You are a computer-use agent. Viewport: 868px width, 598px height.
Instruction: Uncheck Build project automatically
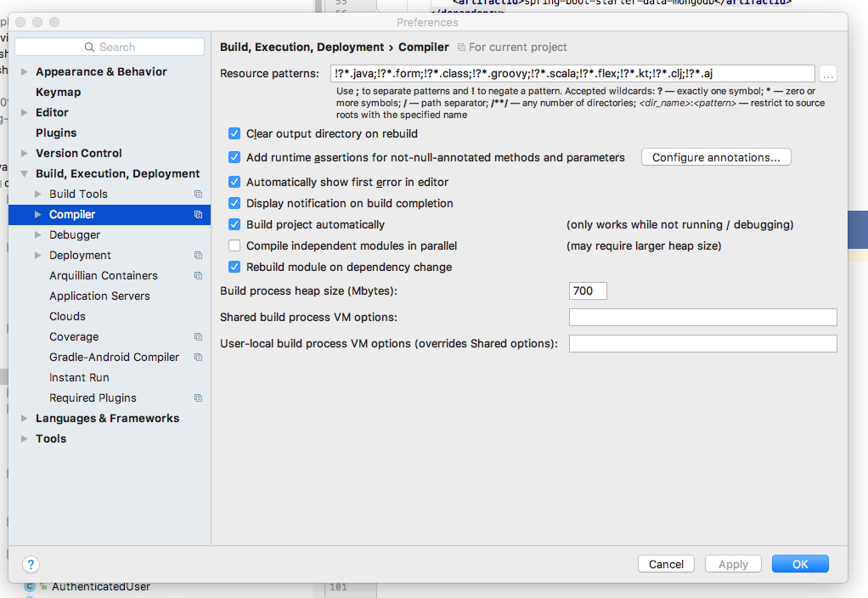234,225
